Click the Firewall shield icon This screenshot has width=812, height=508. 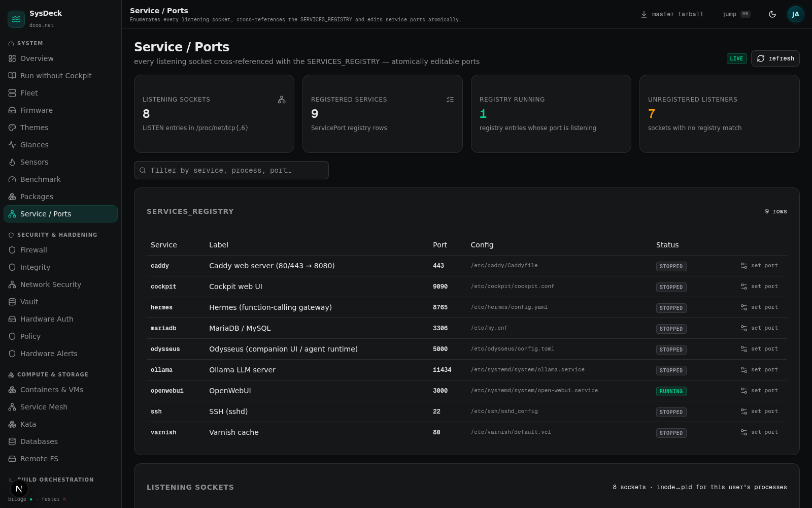point(12,250)
